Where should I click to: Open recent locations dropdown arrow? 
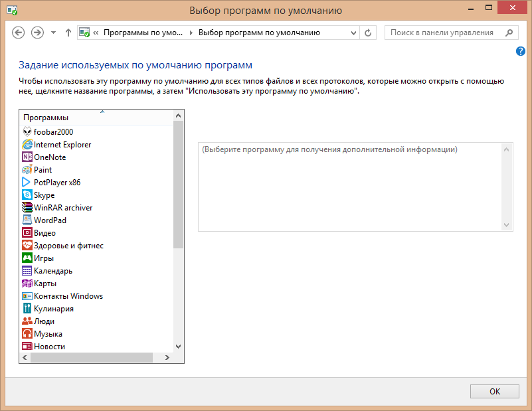click(x=53, y=33)
